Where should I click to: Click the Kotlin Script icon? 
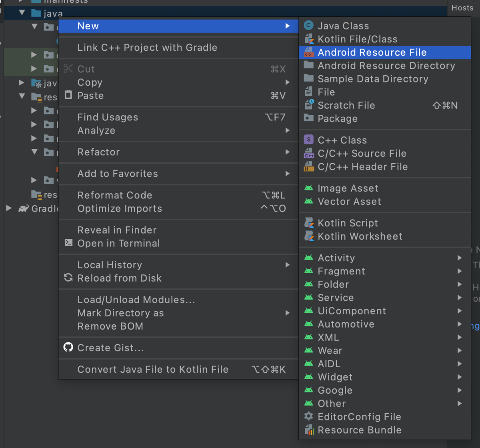pos(309,223)
